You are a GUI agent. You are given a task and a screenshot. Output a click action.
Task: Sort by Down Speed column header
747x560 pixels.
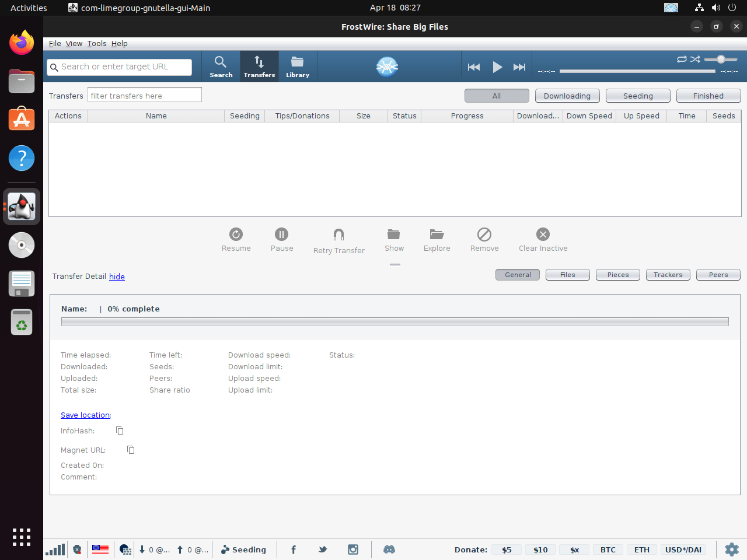(589, 116)
